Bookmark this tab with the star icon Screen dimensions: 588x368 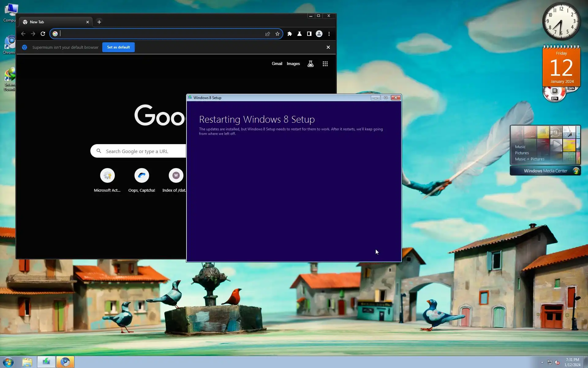277,34
